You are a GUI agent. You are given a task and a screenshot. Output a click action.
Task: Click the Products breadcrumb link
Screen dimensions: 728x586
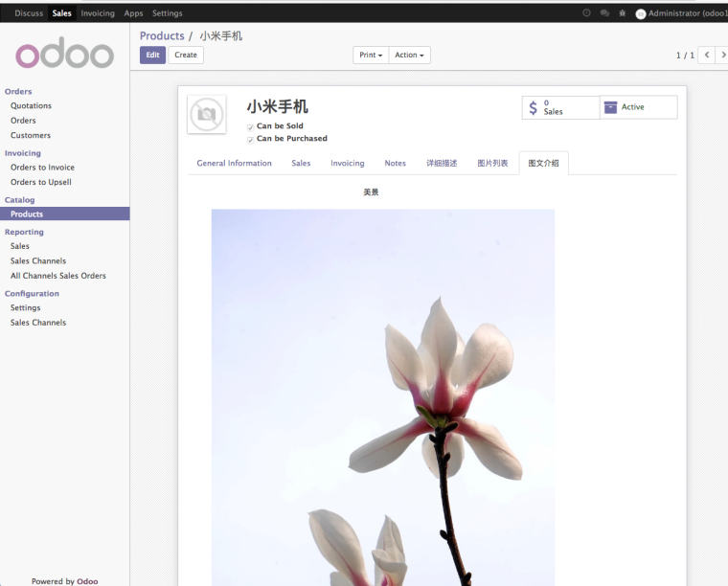[162, 35]
